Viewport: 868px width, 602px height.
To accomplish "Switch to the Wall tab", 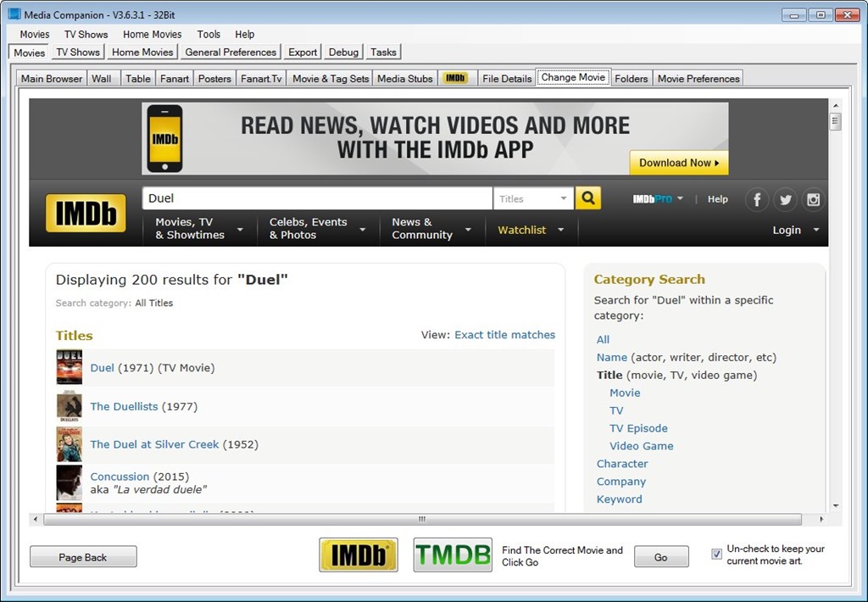I will pyautogui.click(x=102, y=79).
